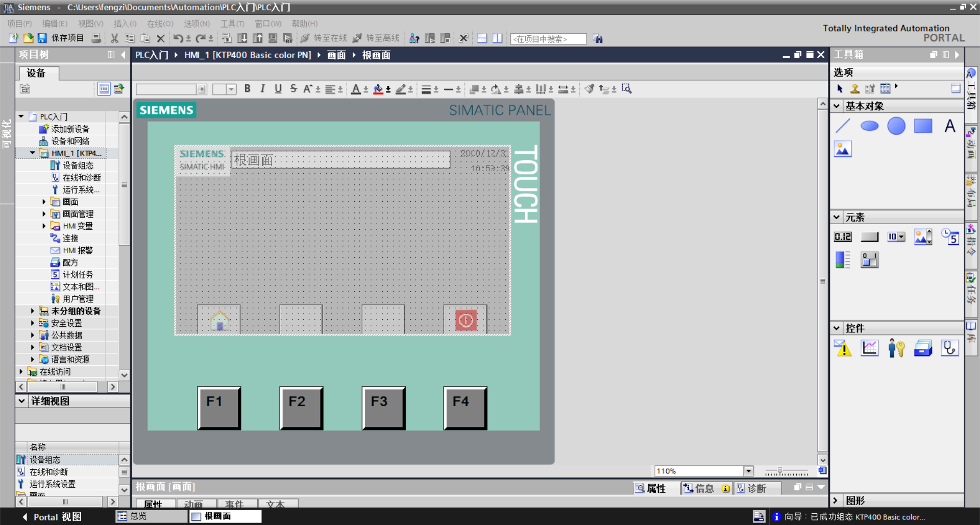Viewport: 980px width, 525px height.
Task: Toggle underline text formatting
Action: tap(278, 88)
